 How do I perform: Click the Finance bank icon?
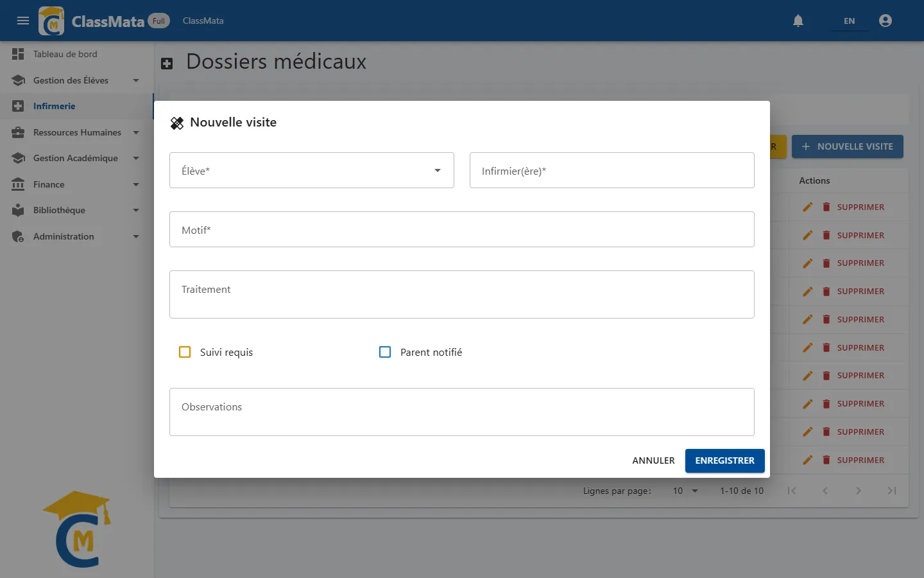pos(18,184)
